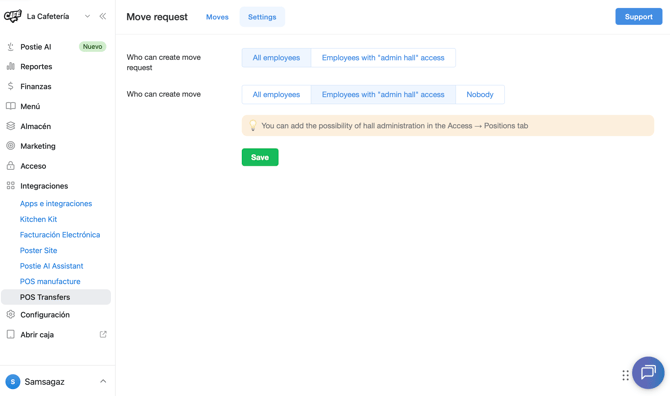This screenshot has height=396, width=670.
Task: Click the Almacén stacked layers icon
Action: coord(11,126)
